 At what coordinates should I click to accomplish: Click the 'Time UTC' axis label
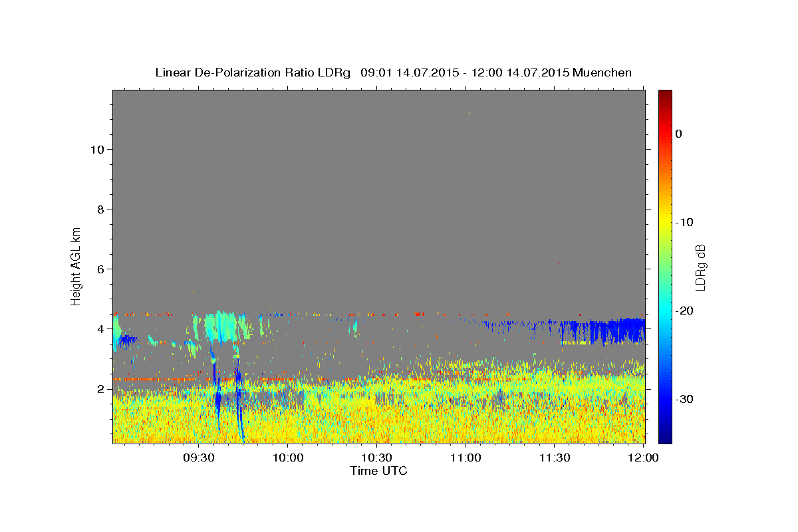coord(378,471)
